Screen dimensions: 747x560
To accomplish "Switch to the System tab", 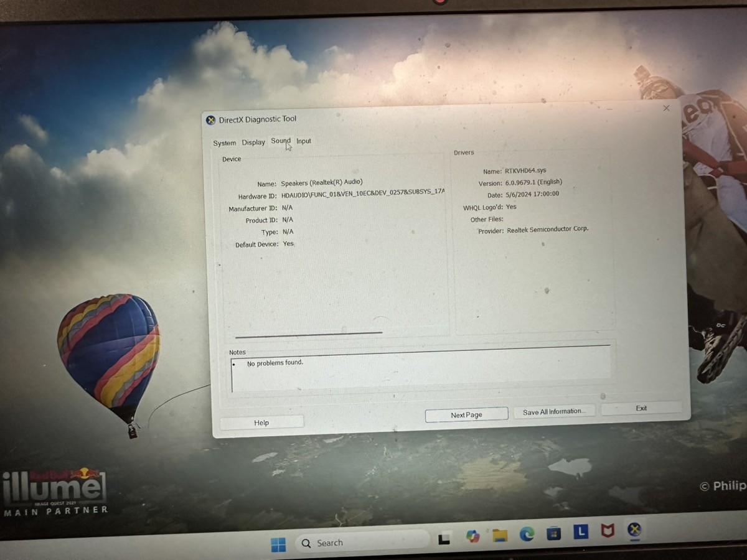I will [225, 143].
